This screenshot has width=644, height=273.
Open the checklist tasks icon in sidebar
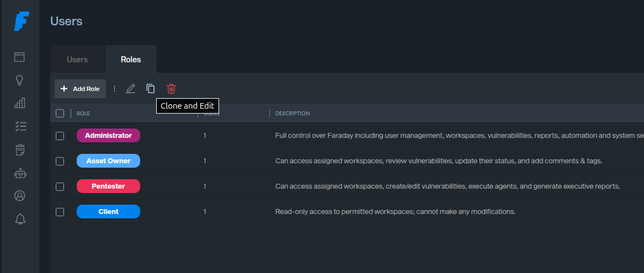(20, 126)
